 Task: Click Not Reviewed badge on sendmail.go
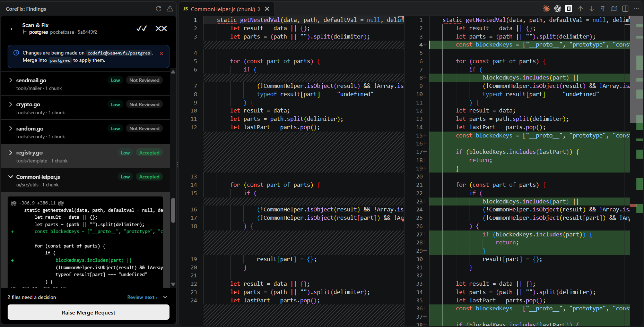(x=144, y=80)
